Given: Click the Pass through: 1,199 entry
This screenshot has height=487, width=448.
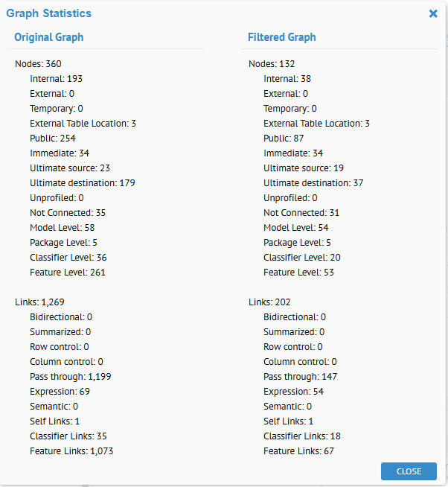Looking at the screenshot, I should (71, 377).
